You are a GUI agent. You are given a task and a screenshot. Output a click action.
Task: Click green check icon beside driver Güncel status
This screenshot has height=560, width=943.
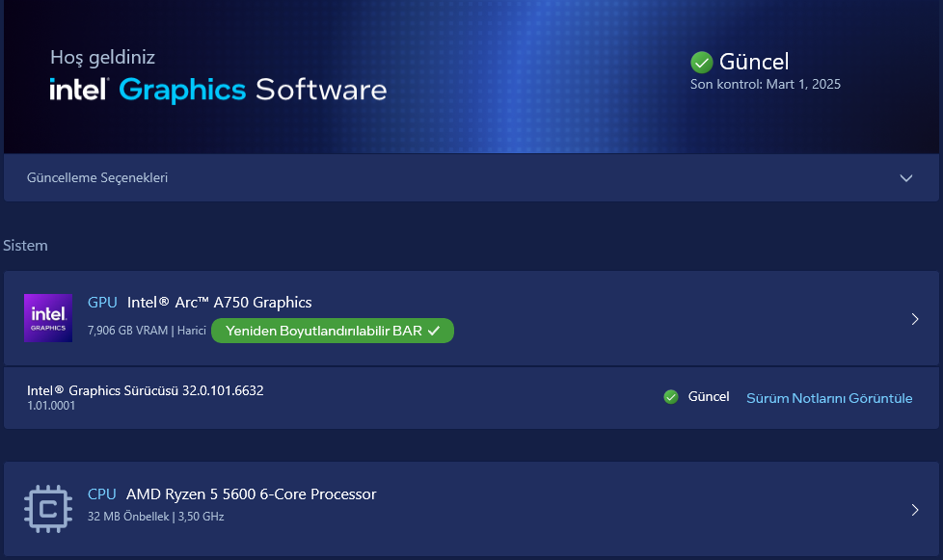[670, 397]
